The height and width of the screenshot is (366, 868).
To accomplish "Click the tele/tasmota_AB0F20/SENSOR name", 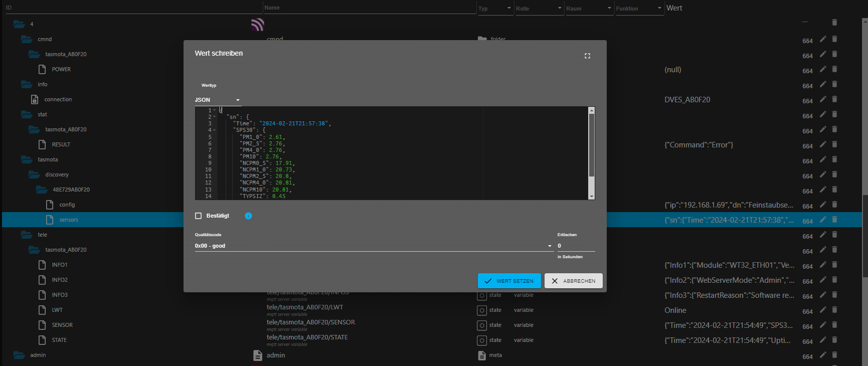I will pos(311,322).
